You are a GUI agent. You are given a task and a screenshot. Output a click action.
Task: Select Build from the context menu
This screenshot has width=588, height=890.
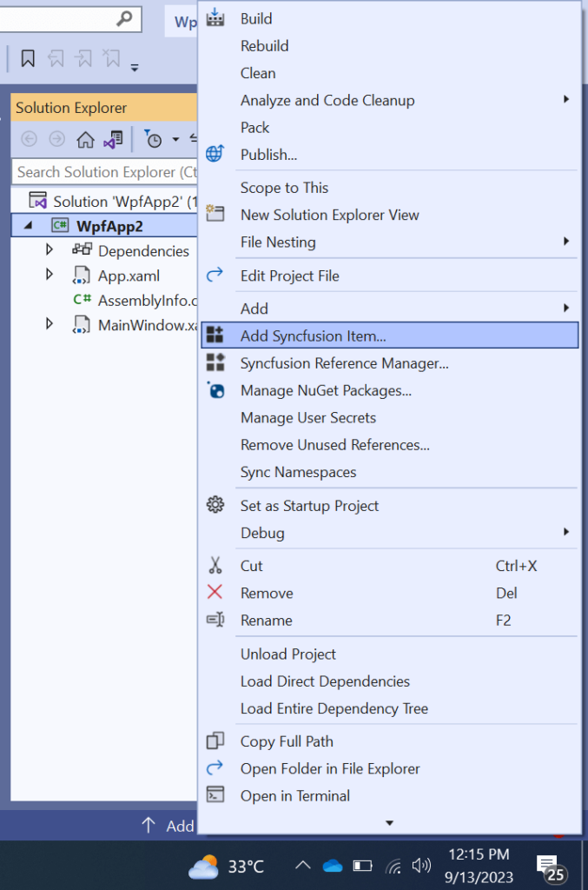(256, 18)
